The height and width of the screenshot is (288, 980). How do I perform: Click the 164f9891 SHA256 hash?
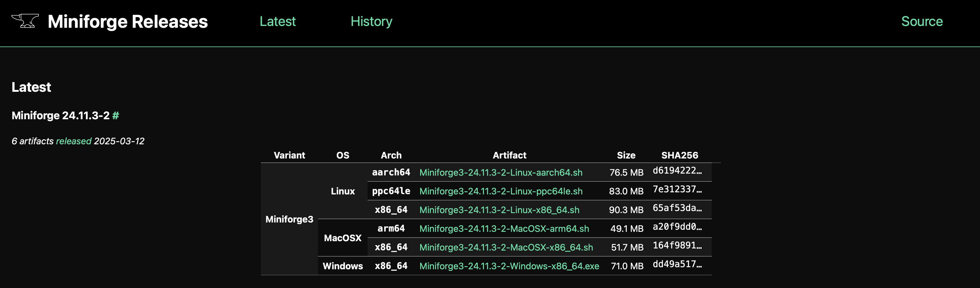click(x=677, y=245)
